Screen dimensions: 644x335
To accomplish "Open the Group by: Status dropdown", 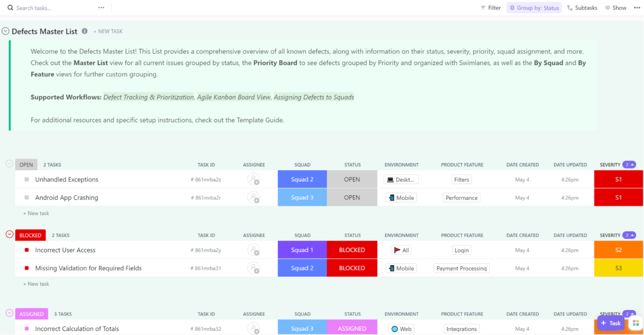I will 534,7.
